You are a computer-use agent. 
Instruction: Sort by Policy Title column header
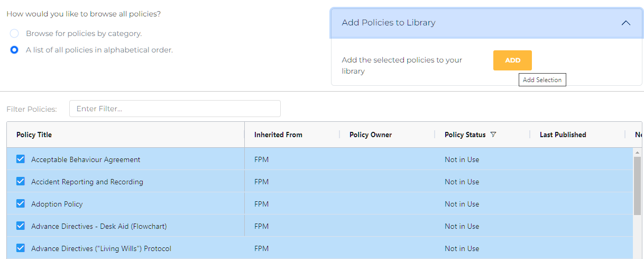pos(34,135)
